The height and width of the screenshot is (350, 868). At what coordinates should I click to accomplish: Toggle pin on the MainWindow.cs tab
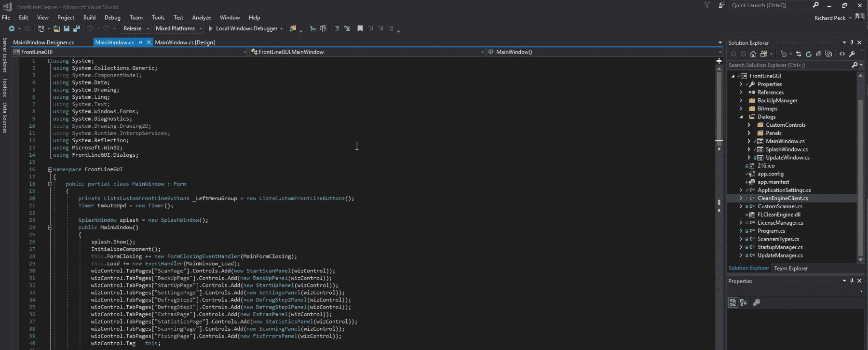(140, 42)
